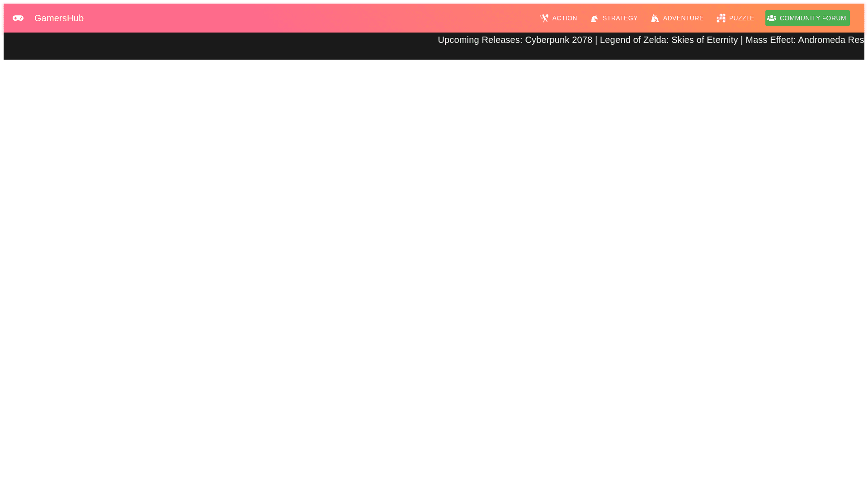This screenshot has width=868, height=488.
Task: Open the COMMUNITY FORUM button text
Action: (812, 18)
